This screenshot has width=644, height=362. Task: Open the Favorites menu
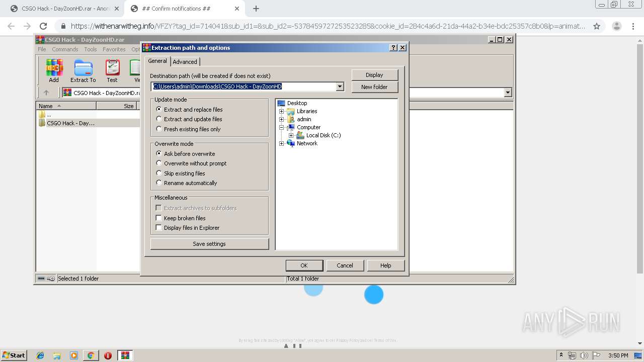114,49
